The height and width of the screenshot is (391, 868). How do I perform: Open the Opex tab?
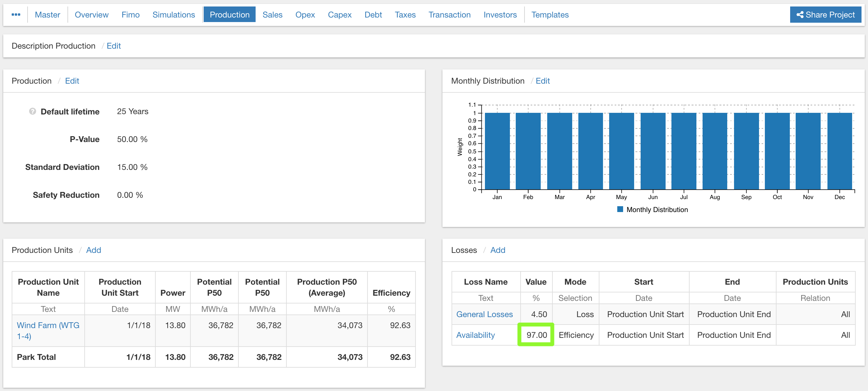tap(305, 15)
